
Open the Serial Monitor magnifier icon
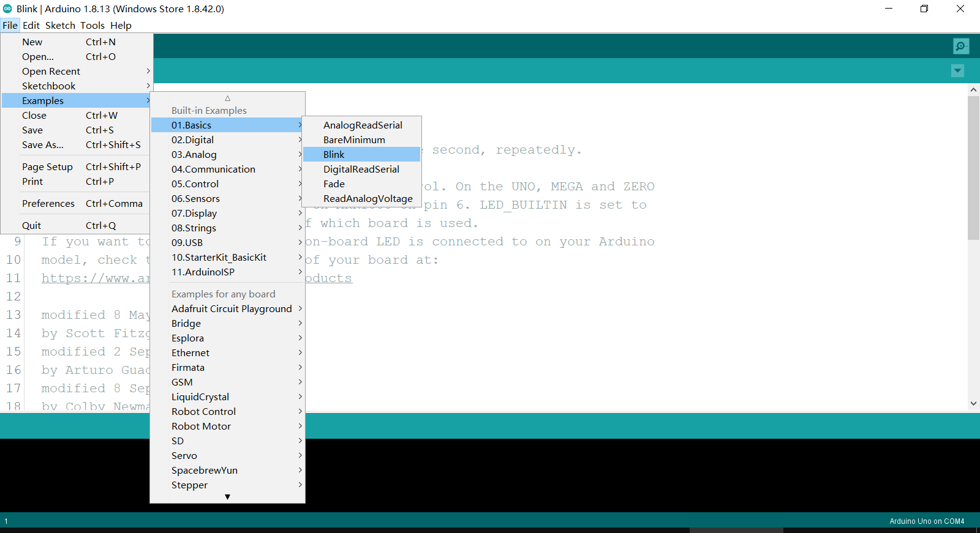click(961, 46)
